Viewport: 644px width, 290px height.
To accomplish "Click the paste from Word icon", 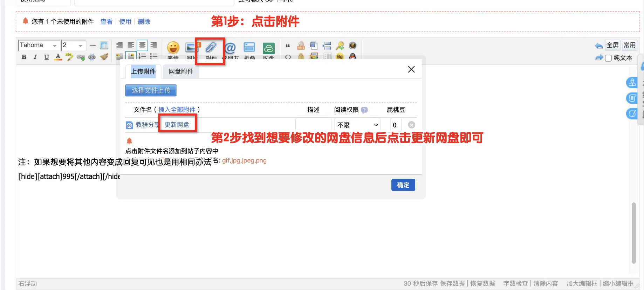I will tap(314, 46).
